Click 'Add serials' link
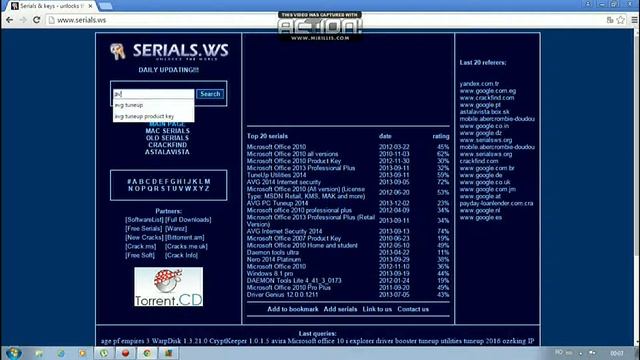Viewport: 640px width, 360px height. (340, 309)
